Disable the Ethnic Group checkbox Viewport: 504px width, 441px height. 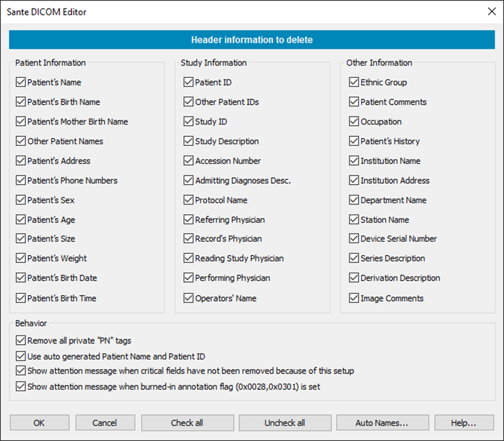[354, 82]
